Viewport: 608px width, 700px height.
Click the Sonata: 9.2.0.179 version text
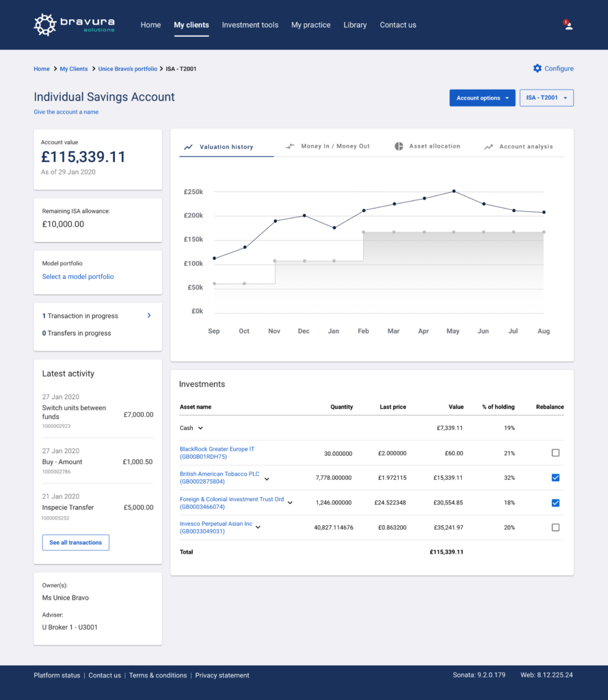tap(479, 675)
